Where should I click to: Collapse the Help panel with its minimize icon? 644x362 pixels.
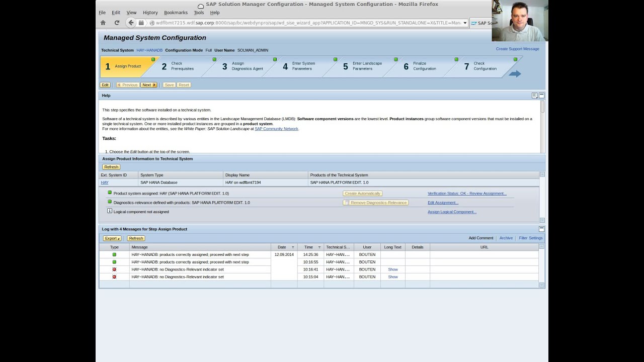point(542,96)
